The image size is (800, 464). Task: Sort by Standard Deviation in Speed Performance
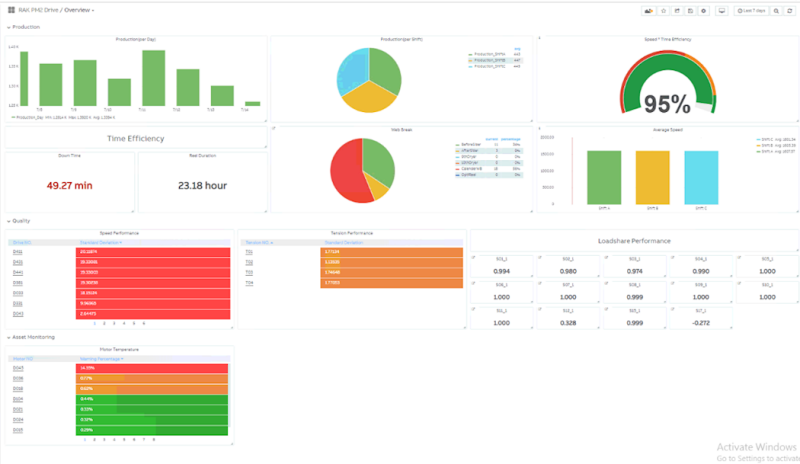click(x=101, y=242)
